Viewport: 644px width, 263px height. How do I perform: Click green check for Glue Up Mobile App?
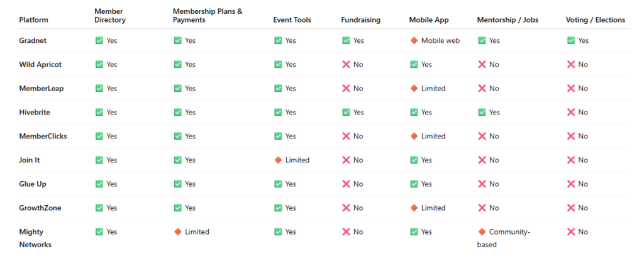click(x=414, y=184)
